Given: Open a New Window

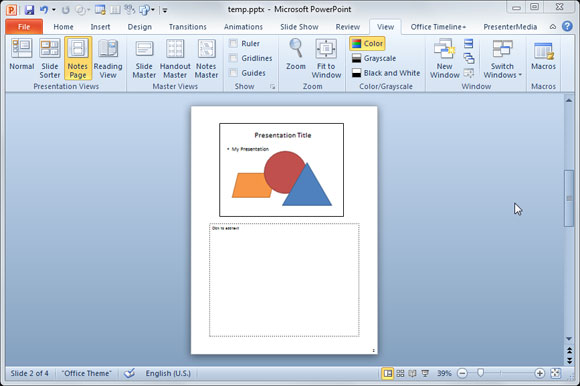Looking at the screenshot, I should (x=445, y=58).
